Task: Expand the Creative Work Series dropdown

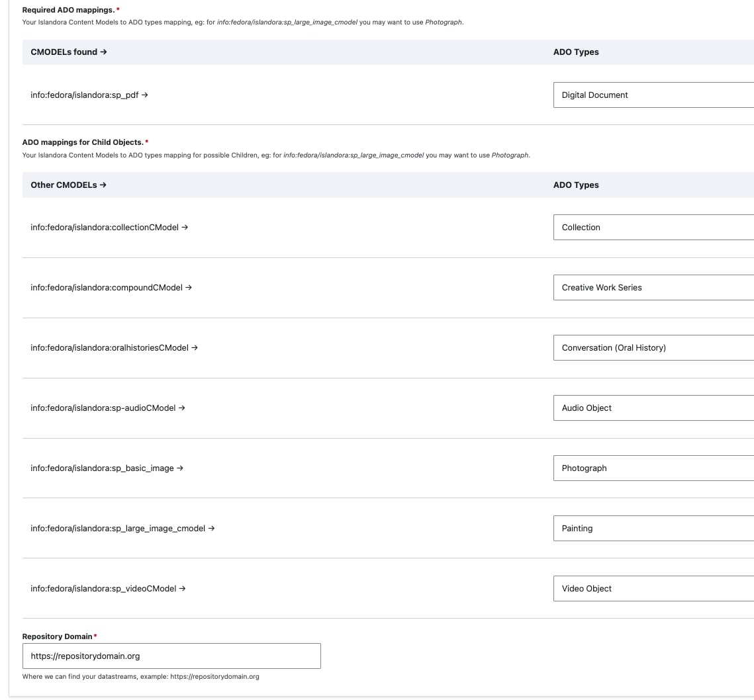Action: click(x=652, y=287)
